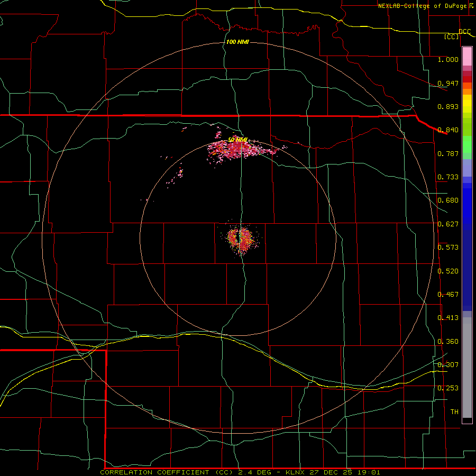
Task: Click the circular clutter echo at radar center
Action: (x=241, y=239)
